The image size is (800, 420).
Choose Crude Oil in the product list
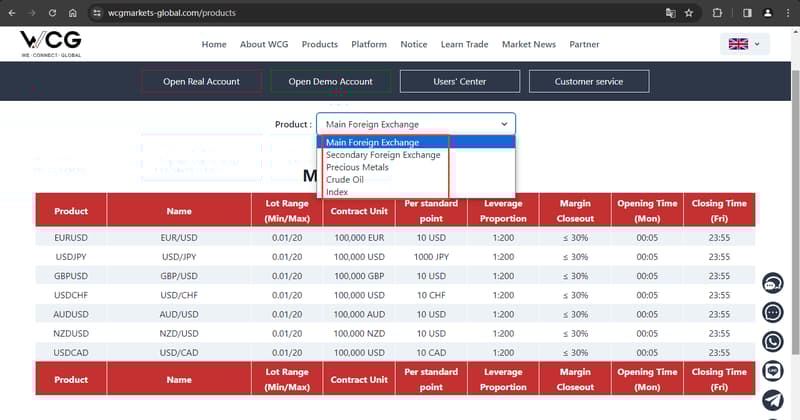343,180
